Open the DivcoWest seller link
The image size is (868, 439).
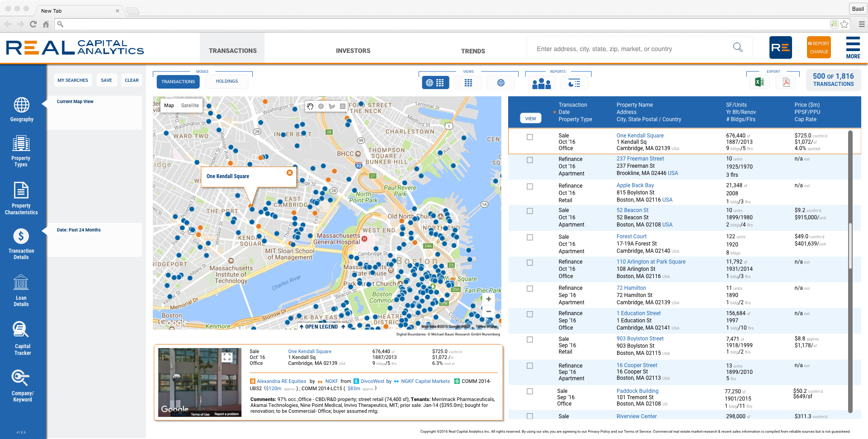373,381
